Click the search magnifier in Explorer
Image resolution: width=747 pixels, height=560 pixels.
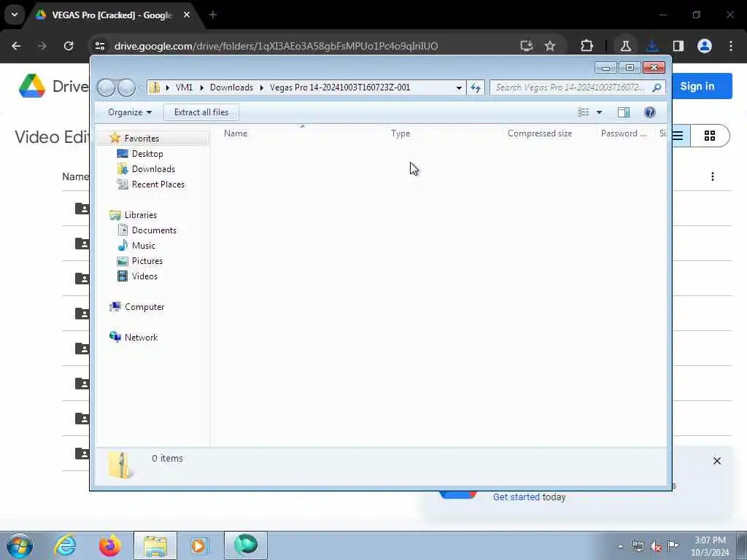[x=657, y=87]
